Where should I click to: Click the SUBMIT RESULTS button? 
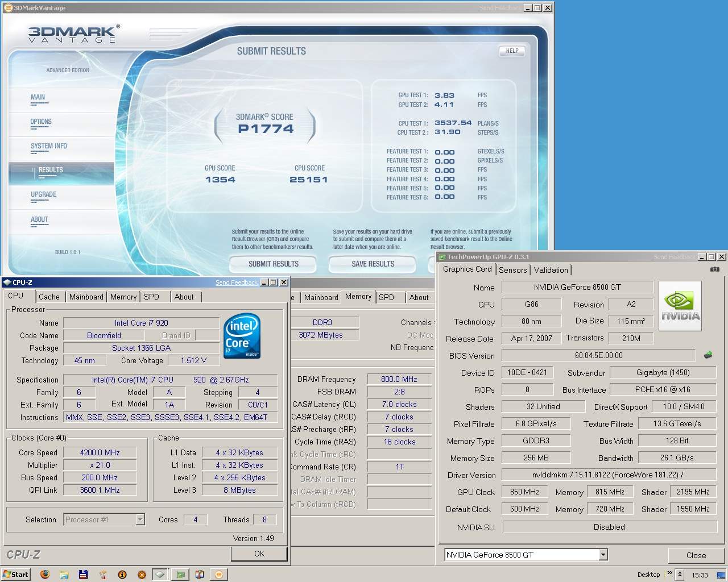pos(274,264)
